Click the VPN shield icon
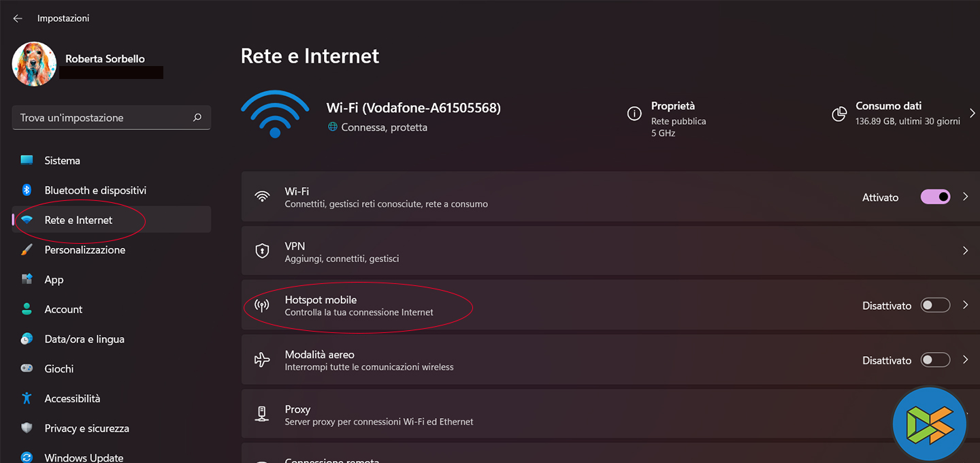The width and height of the screenshot is (980, 463). point(262,251)
